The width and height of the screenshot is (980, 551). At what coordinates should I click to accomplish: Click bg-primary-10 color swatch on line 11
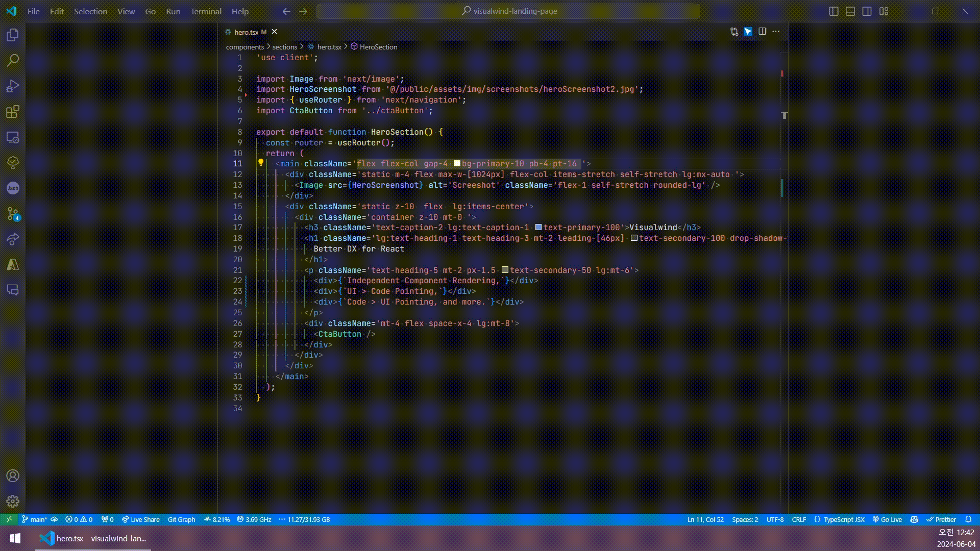tap(457, 164)
